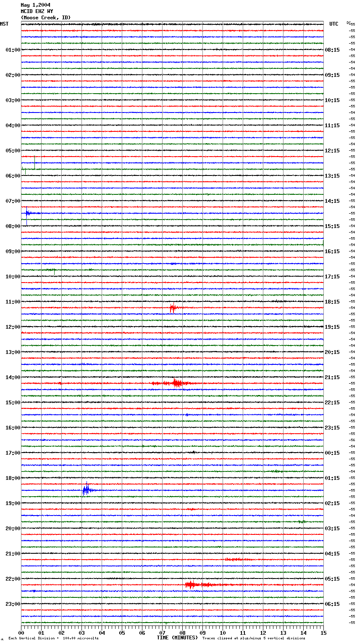Click the 10:15 UTC time label
This screenshot has width=357, height=644.
point(332,100)
